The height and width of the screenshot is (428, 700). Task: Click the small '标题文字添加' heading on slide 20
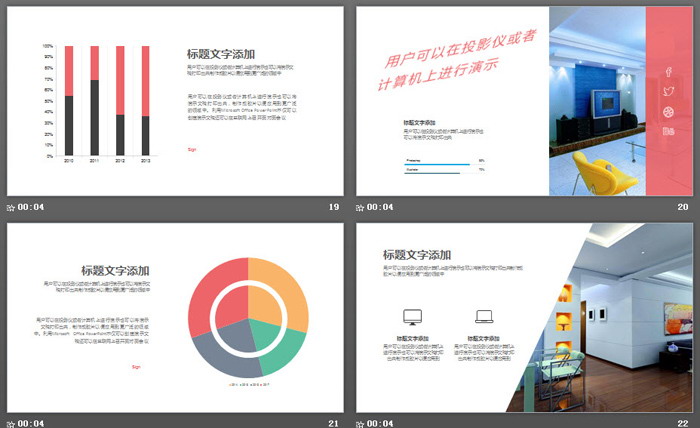pyautogui.click(x=419, y=123)
